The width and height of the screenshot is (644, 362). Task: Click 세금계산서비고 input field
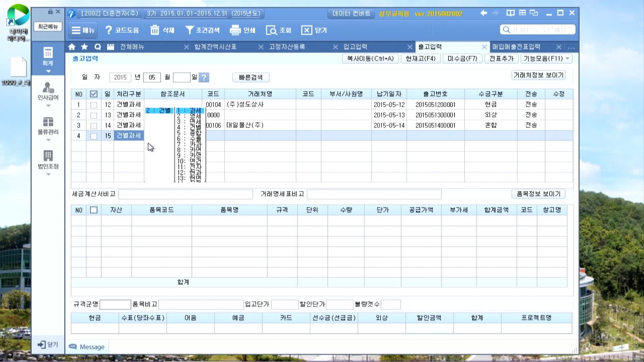tap(185, 194)
